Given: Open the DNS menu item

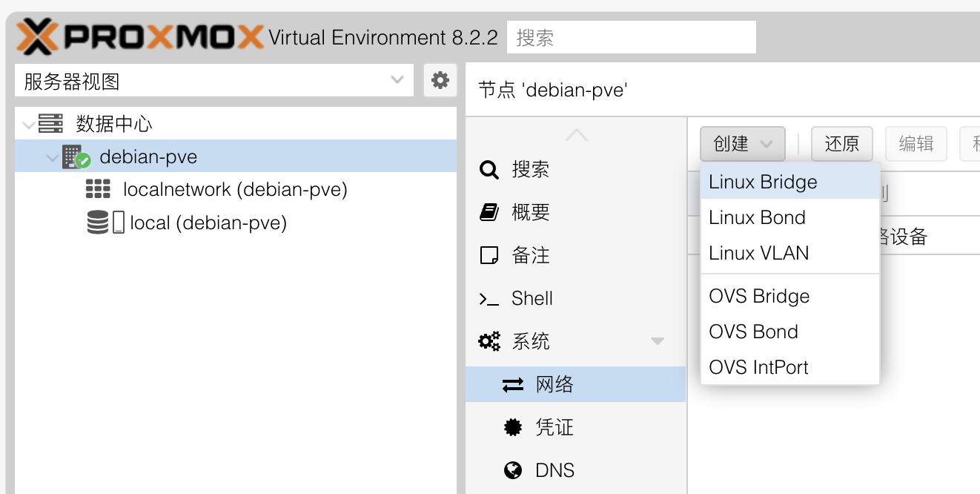Looking at the screenshot, I should (x=576, y=470).
